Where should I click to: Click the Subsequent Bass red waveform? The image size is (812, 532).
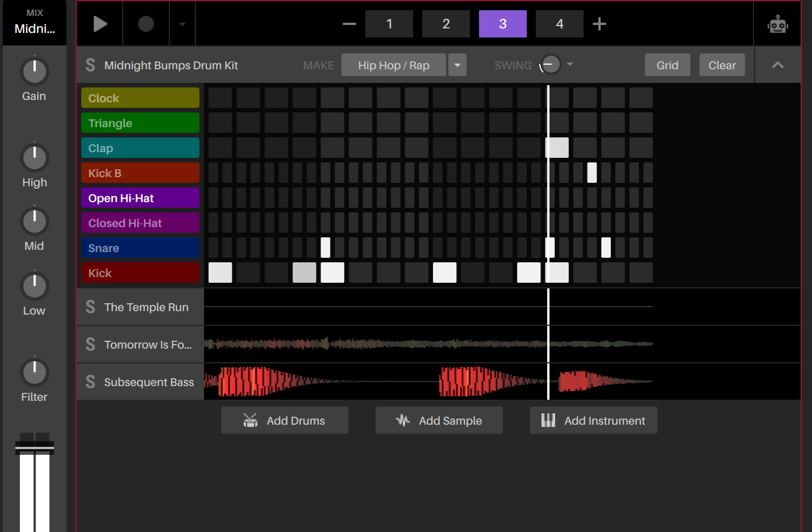pyautogui.click(x=428, y=382)
